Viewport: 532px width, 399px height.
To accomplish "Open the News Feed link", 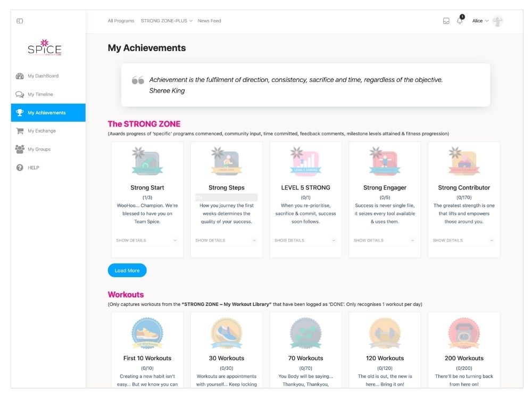I will (x=209, y=21).
